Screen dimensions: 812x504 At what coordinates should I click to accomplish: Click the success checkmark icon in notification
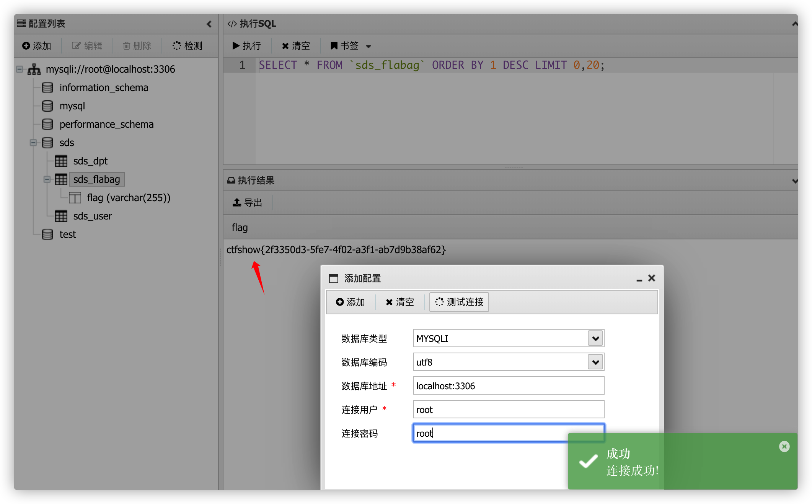point(588,462)
